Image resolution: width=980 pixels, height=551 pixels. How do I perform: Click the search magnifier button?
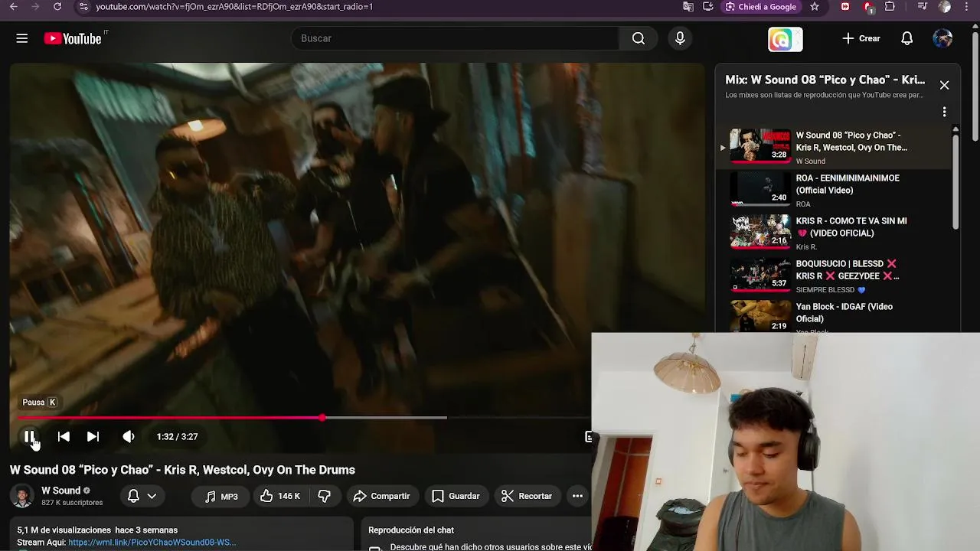pyautogui.click(x=639, y=38)
